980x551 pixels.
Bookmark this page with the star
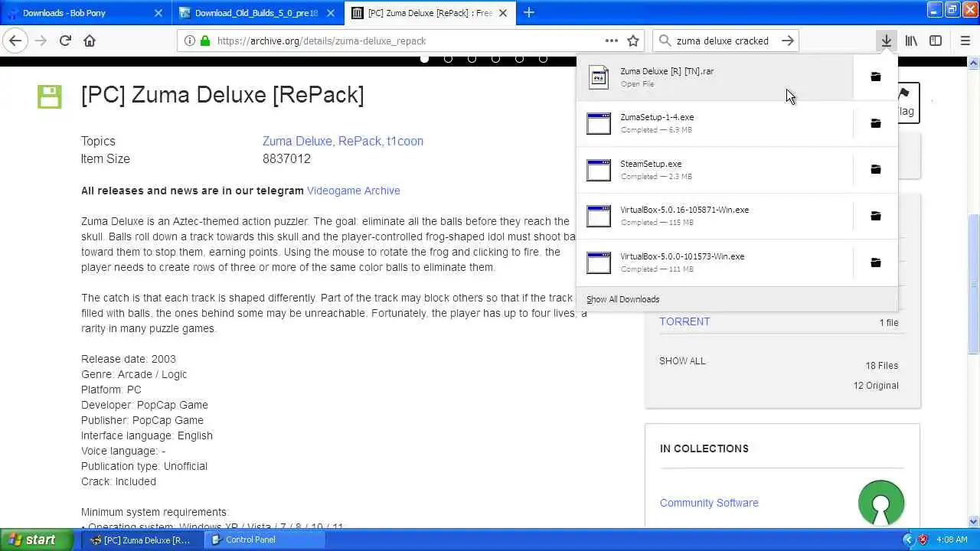point(633,41)
